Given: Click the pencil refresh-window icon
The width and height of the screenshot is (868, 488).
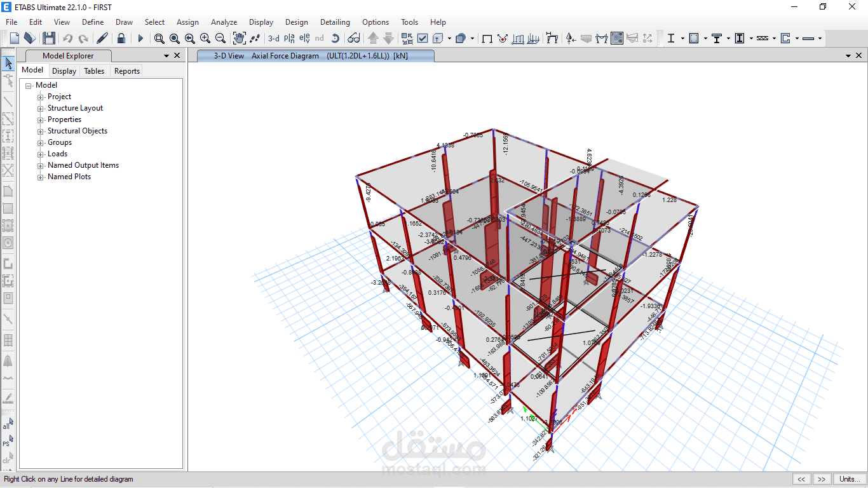Looking at the screenshot, I should [102, 38].
